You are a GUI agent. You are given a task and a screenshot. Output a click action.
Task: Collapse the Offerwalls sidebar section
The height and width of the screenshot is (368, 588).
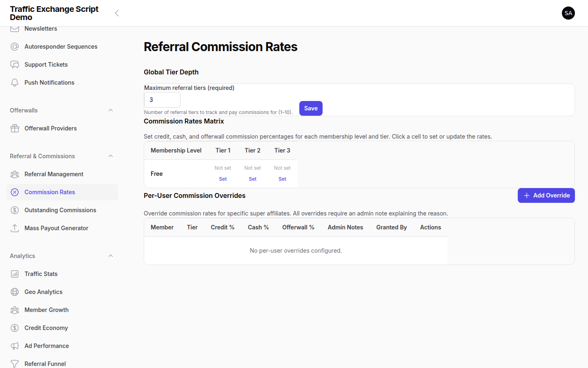pos(110,110)
